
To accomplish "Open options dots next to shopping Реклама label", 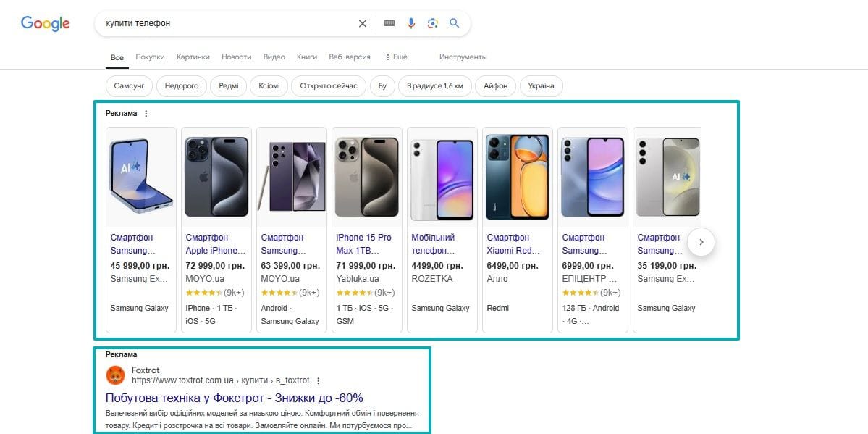I will [146, 114].
